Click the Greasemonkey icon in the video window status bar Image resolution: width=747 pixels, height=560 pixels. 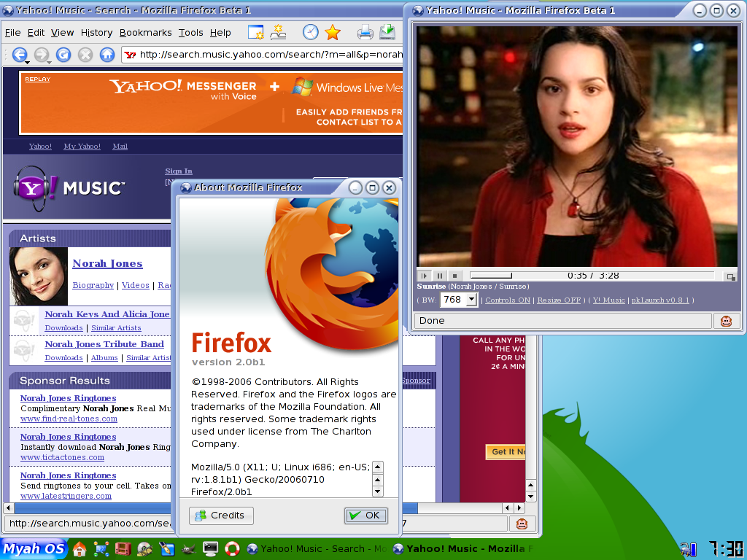click(x=726, y=321)
